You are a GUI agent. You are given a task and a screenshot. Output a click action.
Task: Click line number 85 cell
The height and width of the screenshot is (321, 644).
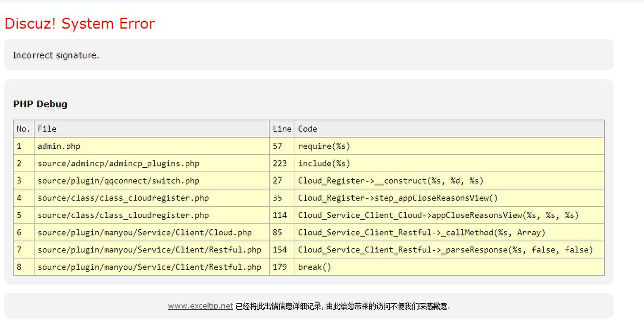[282, 232]
